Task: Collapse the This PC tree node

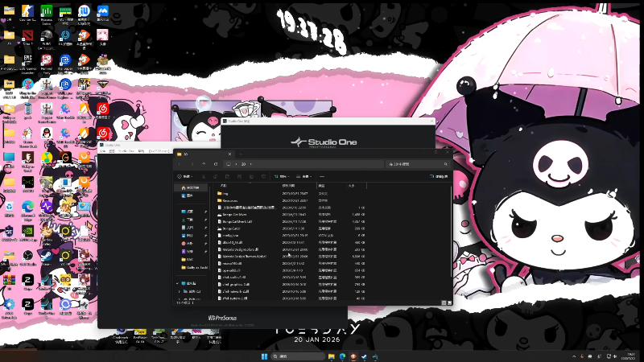Action: pos(177,284)
